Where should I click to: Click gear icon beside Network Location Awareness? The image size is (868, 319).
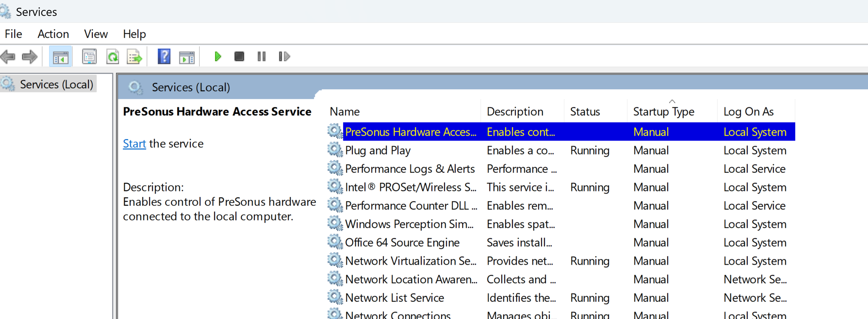pyautogui.click(x=335, y=278)
